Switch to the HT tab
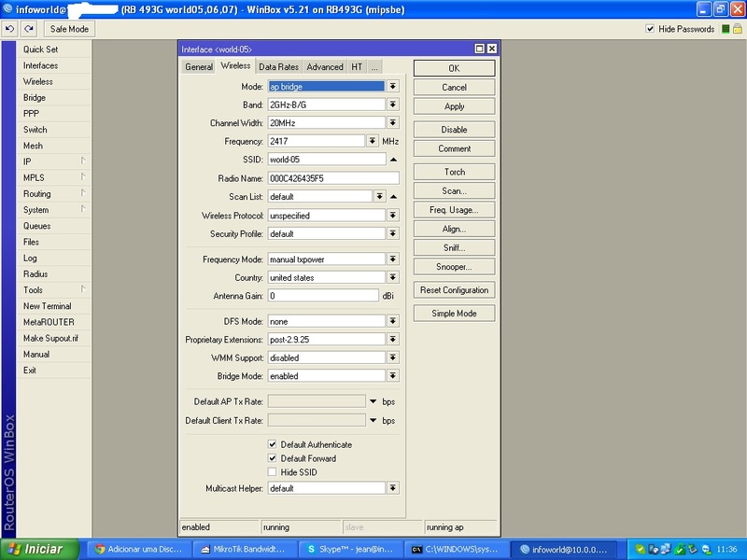The height and width of the screenshot is (560, 747). coord(357,66)
